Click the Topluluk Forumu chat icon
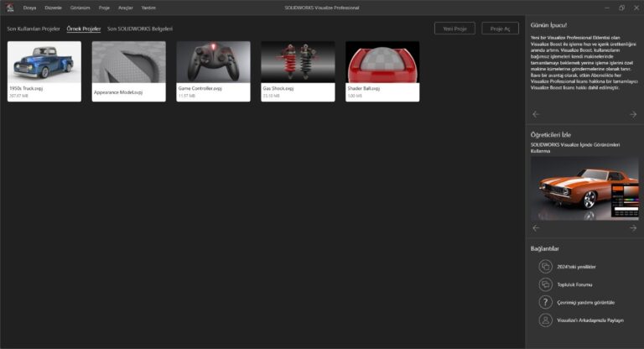This screenshot has width=644, height=349. [x=545, y=284]
